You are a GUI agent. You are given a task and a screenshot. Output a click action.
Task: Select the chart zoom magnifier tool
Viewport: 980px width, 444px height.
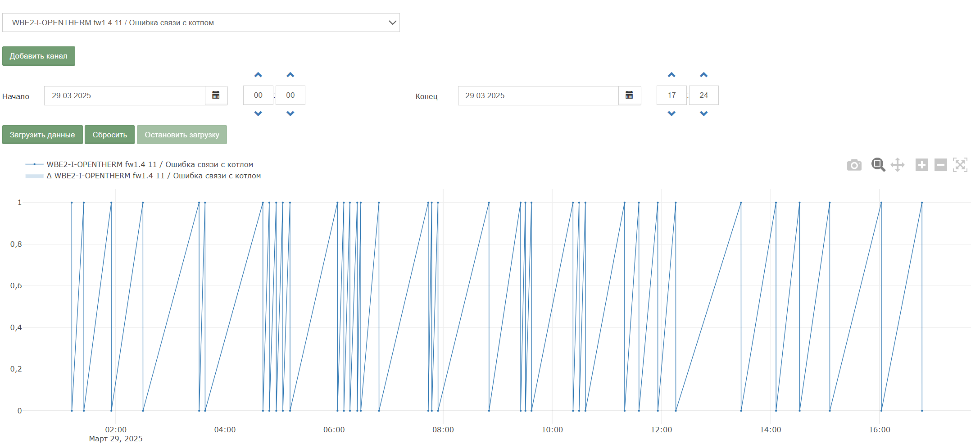click(x=878, y=165)
